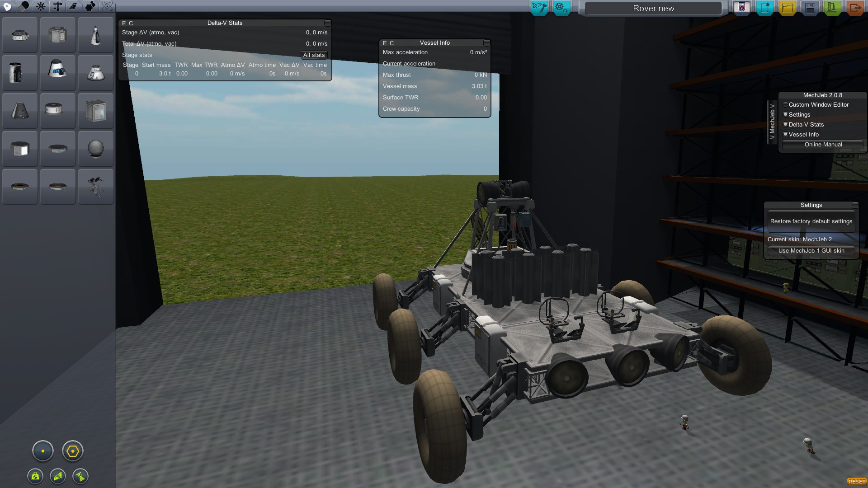The image size is (868, 488).
Task: Open the crew assignment gears icon
Action: pyautogui.click(x=561, y=8)
